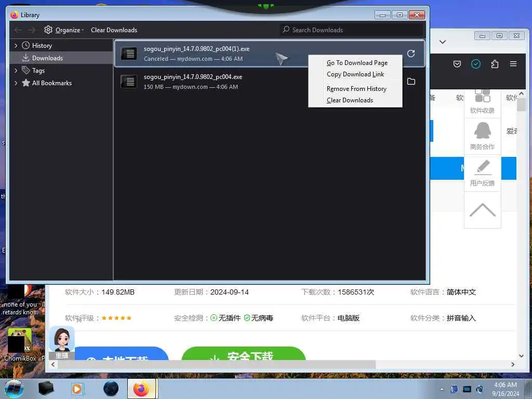
Task: Choose Copy Download Link
Action: (x=355, y=74)
